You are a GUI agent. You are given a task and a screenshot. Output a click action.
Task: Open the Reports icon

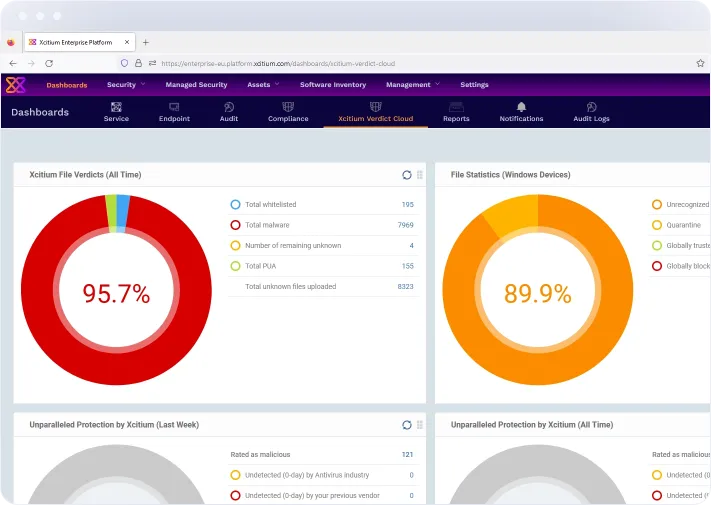point(456,107)
